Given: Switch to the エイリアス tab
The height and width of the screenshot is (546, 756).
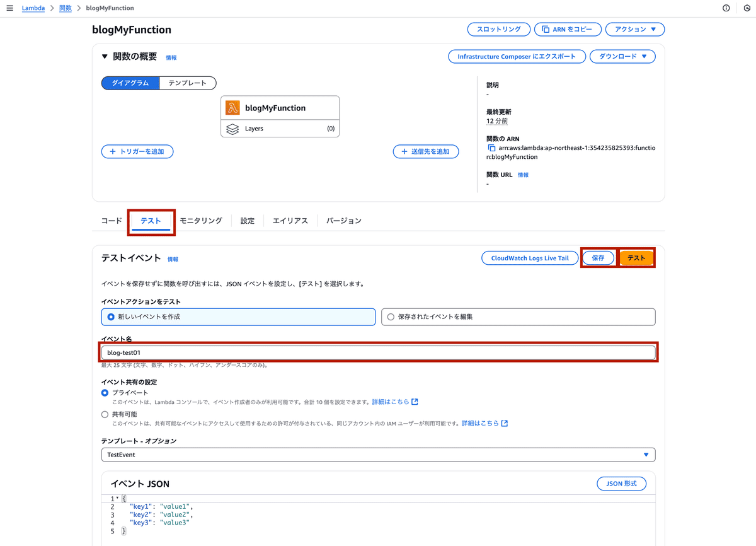Looking at the screenshot, I should click(290, 221).
